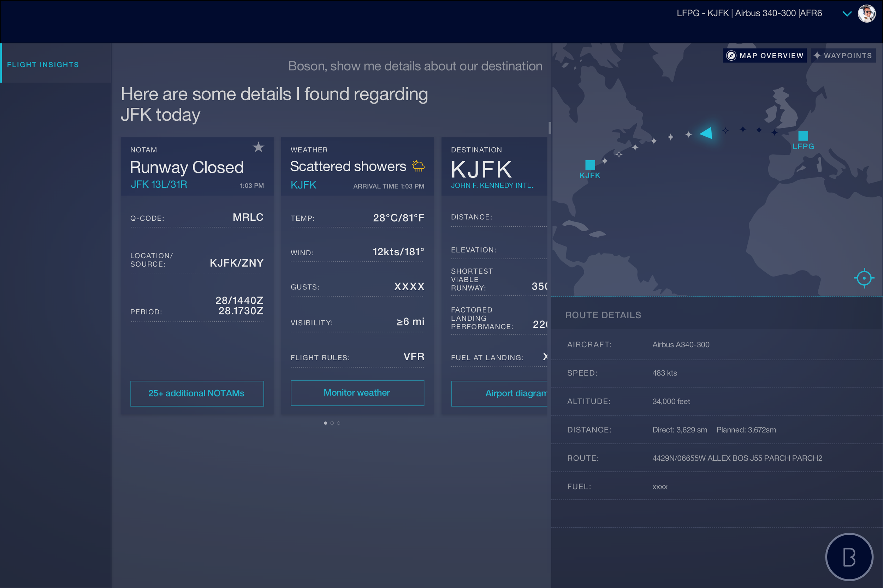Select the LFPG airport marker on map
The height and width of the screenshot is (588, 883).
tap(803, 136)
